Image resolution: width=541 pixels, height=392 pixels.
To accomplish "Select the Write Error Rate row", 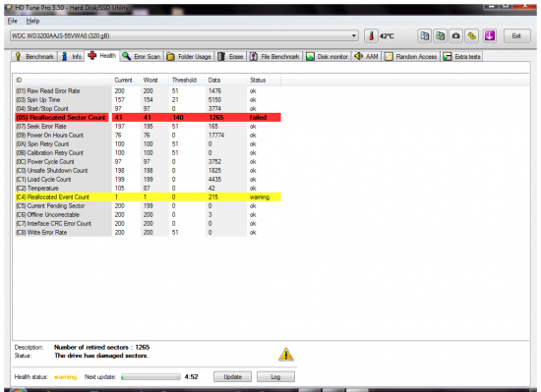I will point(148,233).
